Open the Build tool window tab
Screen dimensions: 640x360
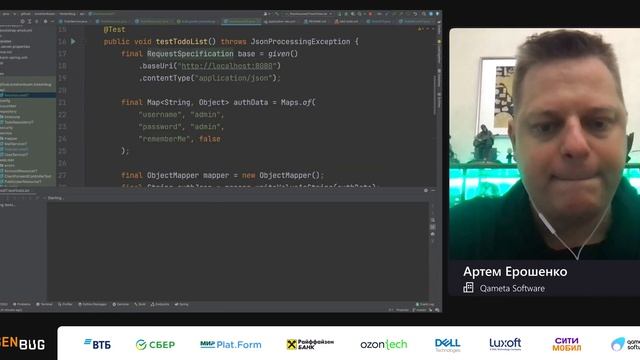[140, 304]
